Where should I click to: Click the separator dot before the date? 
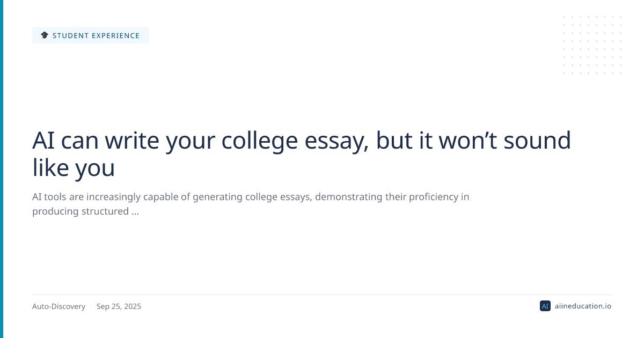(x=91, y=307)
